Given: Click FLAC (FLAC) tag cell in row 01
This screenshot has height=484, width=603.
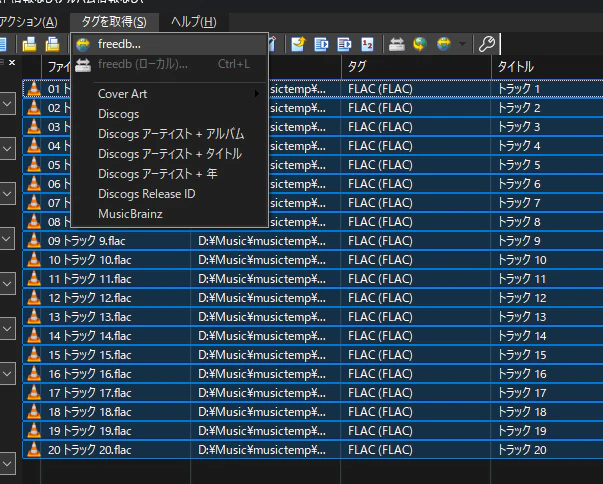Looking at the screenshot, I should (416, 89).
